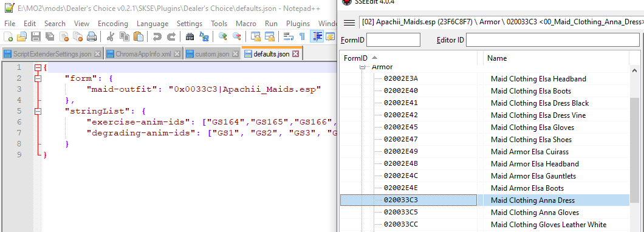
Task: Select record 020033C5 Maid Clothing Anna Gloves
Action: [485, 213]
